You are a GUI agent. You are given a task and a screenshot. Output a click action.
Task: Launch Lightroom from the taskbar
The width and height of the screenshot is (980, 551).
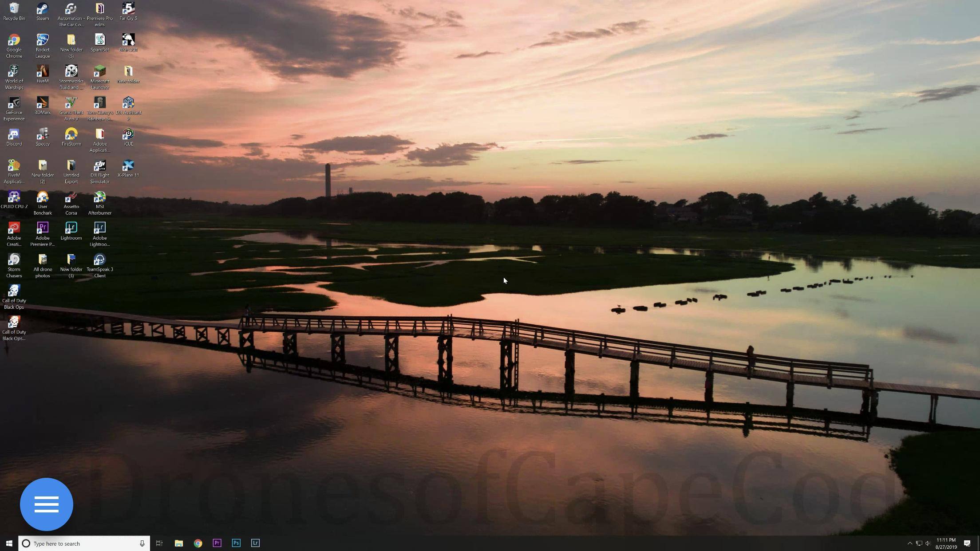(x=255, y=543)
